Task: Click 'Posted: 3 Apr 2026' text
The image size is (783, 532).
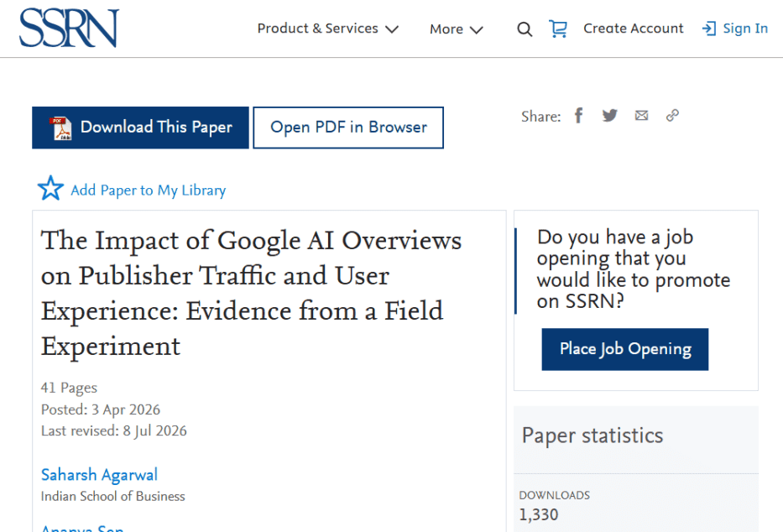Action: point(101,409)
